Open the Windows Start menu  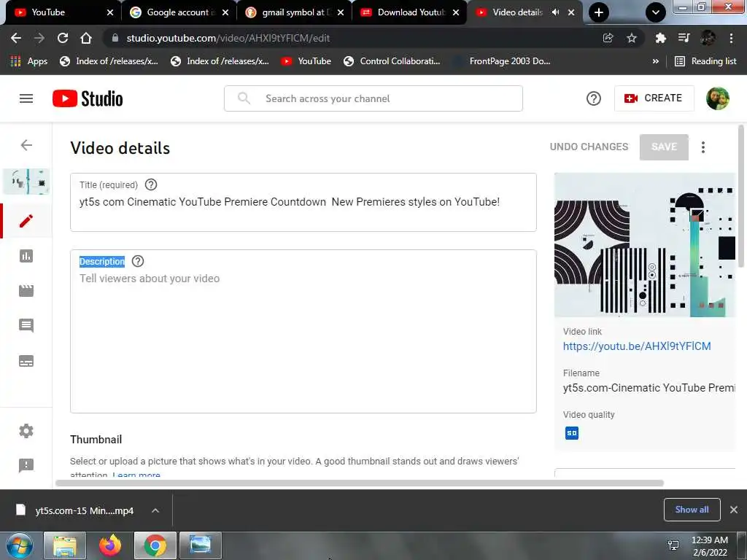(20, 545)
